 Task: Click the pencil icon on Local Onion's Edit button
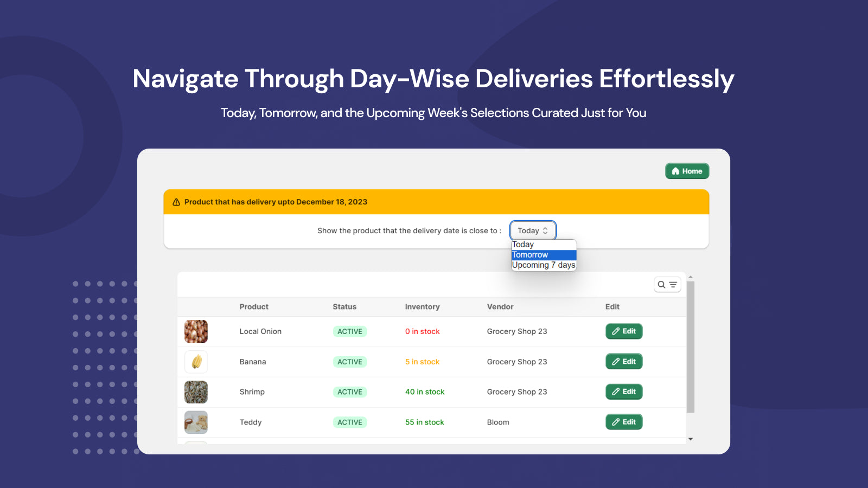616,331
